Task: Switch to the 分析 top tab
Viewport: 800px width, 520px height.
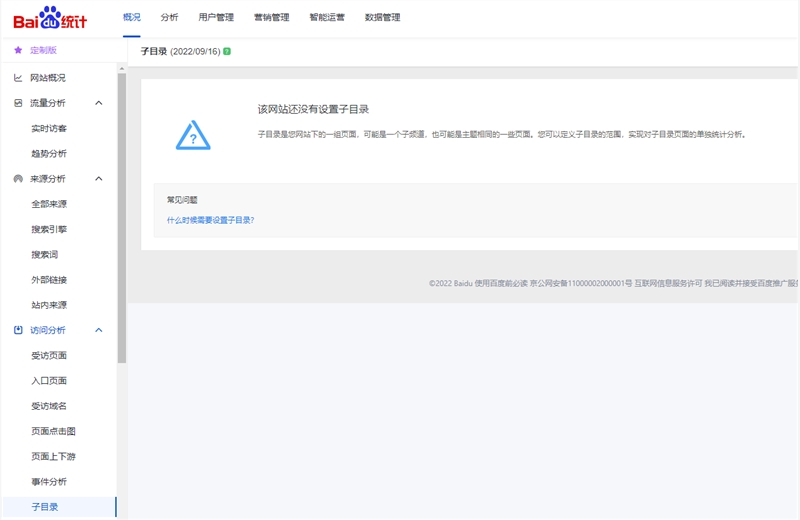Action: pyautogui.click(x=169, y=17)
